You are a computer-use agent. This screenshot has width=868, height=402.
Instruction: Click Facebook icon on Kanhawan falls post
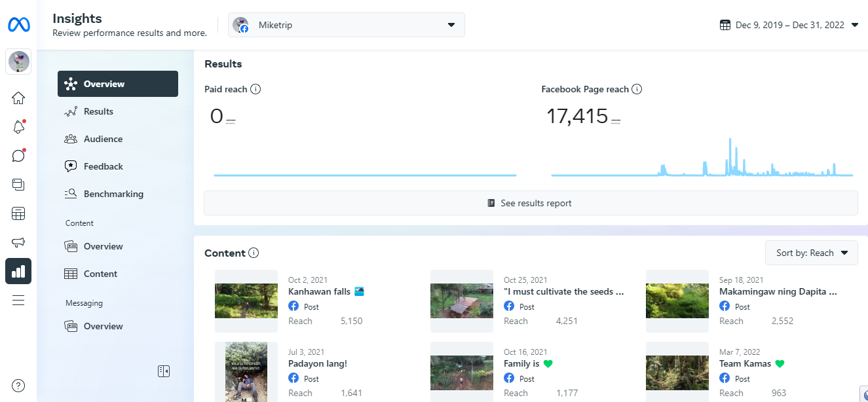click(x=293, y=306)
